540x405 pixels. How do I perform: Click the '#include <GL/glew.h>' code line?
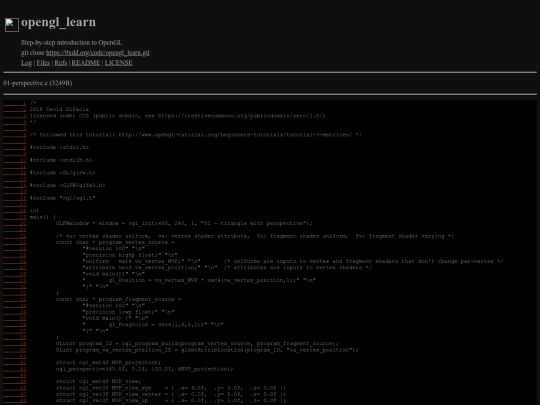(x=62, y=173)
